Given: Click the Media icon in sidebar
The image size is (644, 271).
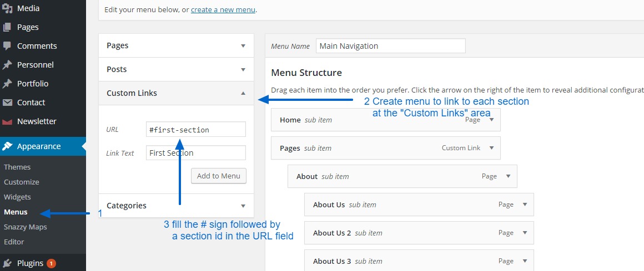Looking at the screenshot, I should [x=7, y=8].
